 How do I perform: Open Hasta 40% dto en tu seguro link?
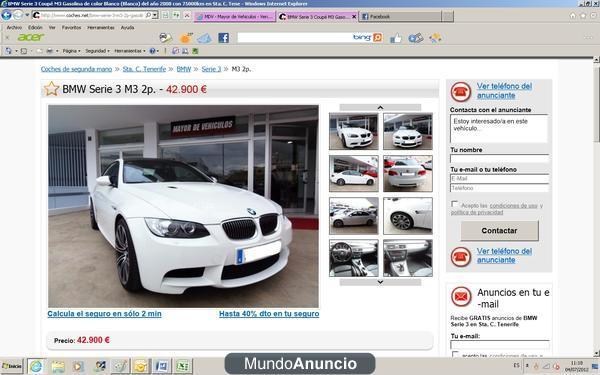(269, 314)
